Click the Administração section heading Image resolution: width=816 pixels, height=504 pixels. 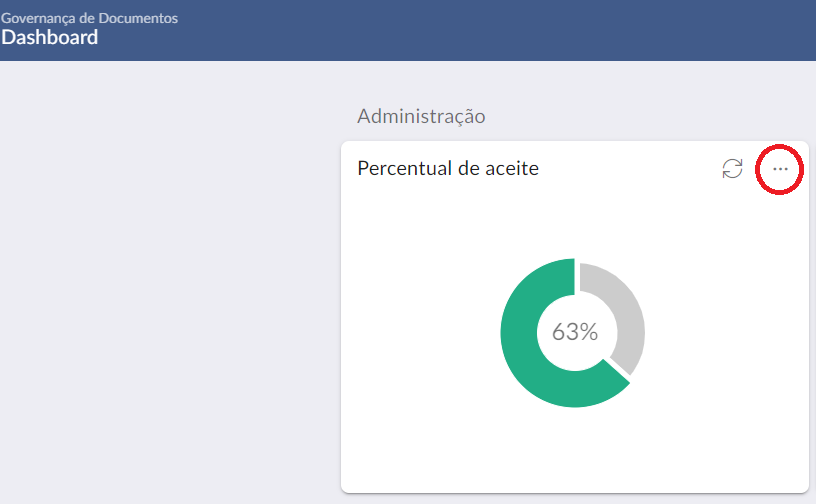click(421, 116)
